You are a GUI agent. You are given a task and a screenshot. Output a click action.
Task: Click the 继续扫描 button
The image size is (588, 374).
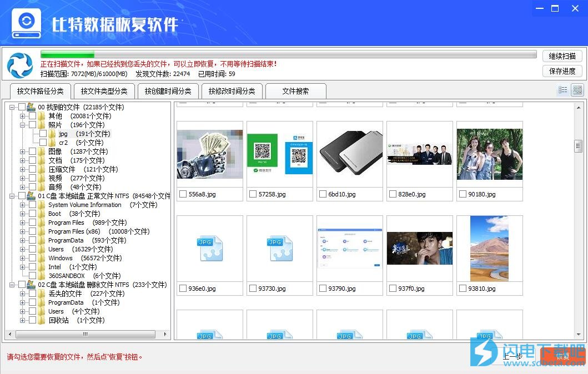562,56
